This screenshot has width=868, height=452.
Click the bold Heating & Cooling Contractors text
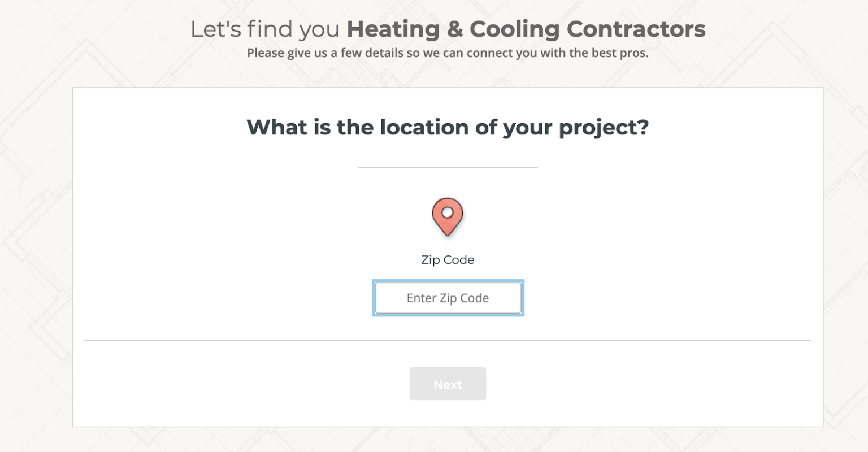click(526, 29)
